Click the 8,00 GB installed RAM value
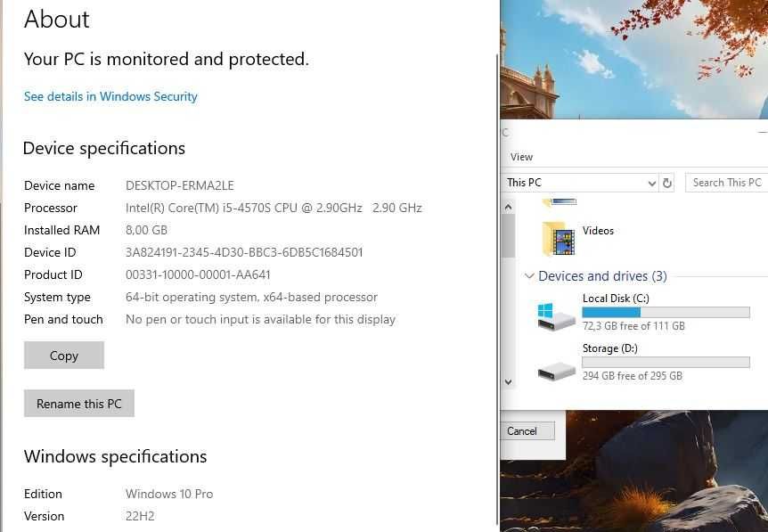Image resolution: width=768 pixels, height=532 pixels. 146,230
